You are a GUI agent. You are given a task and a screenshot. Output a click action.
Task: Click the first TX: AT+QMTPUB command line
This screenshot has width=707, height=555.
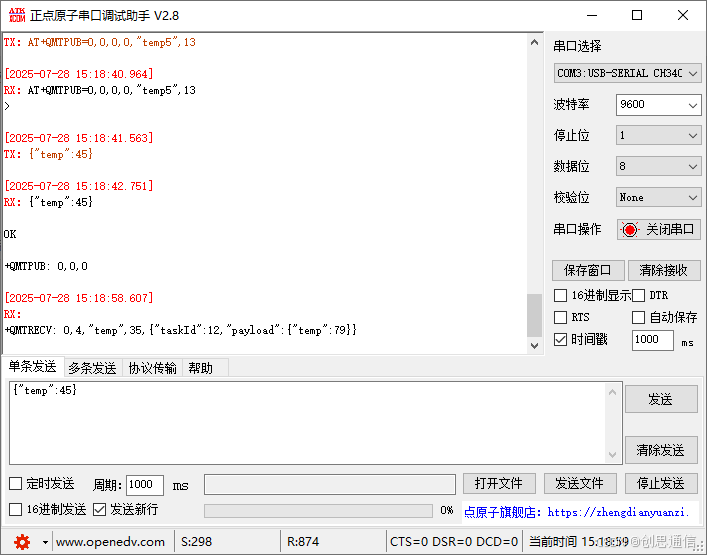coord(100,42)
